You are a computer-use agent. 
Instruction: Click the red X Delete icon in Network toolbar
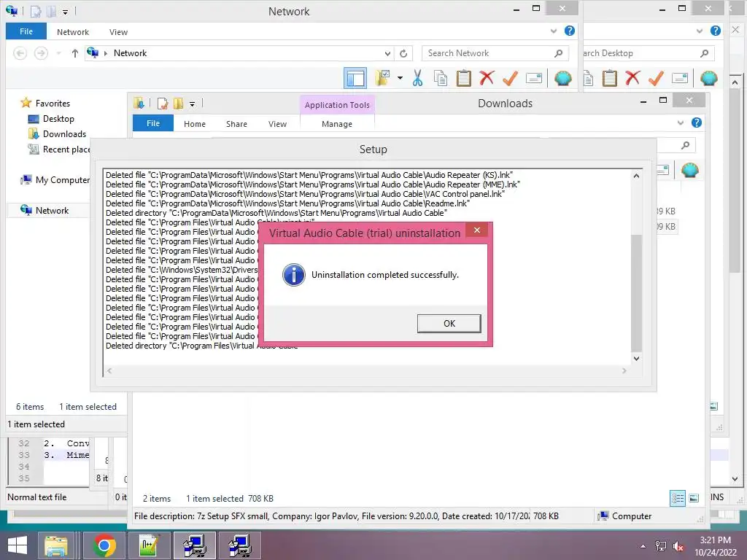487,78
